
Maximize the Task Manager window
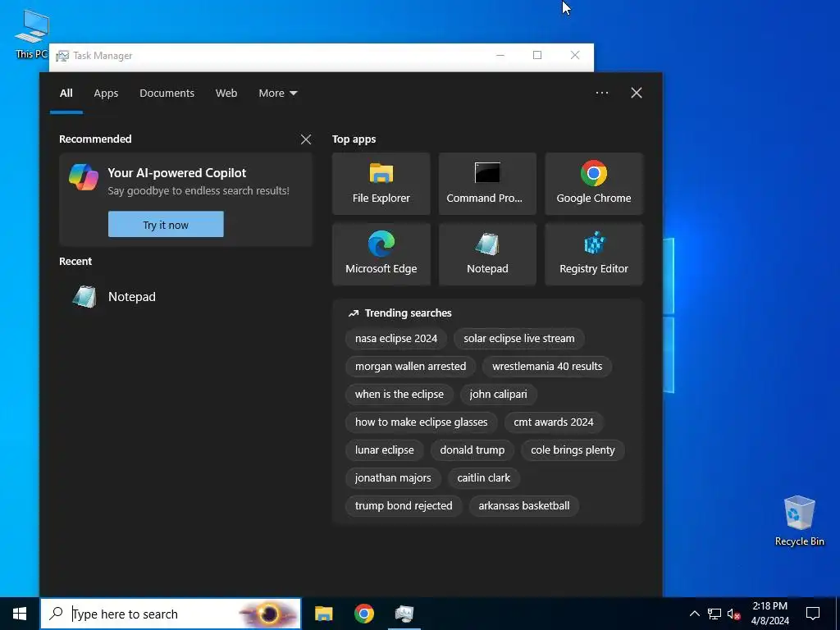pyautogui.click(x=537, y=55)
